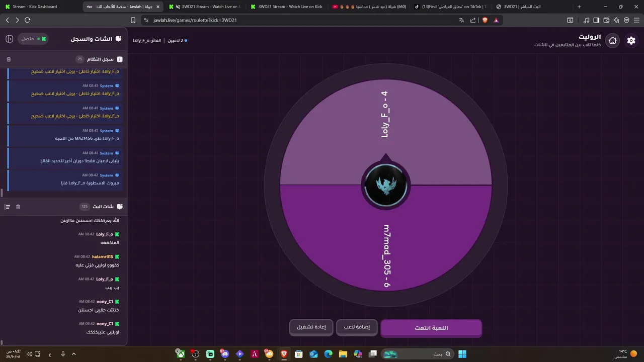Collapse the chat and log sidebar
This screenshot has width=644, height=362.
point(9,39)
